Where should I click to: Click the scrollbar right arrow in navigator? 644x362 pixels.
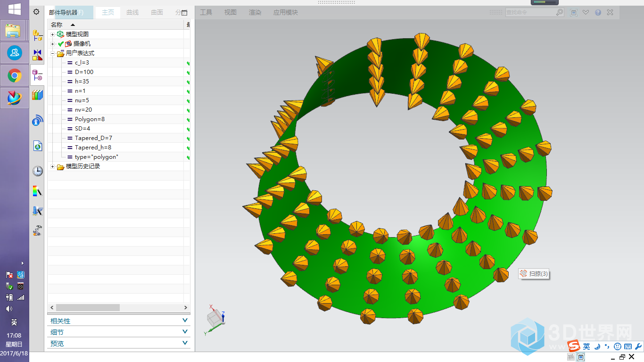coord(186,307)
